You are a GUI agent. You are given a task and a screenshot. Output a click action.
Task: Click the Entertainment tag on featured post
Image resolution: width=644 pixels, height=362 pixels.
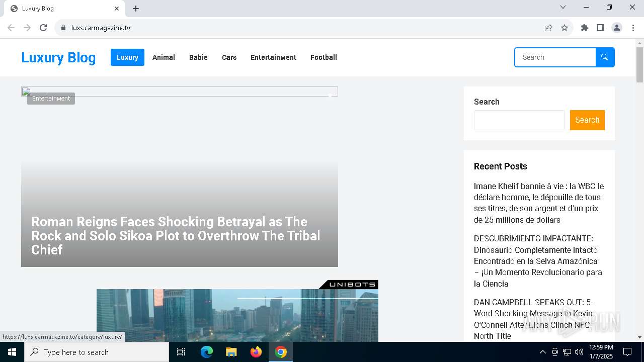tap(51, 99)
